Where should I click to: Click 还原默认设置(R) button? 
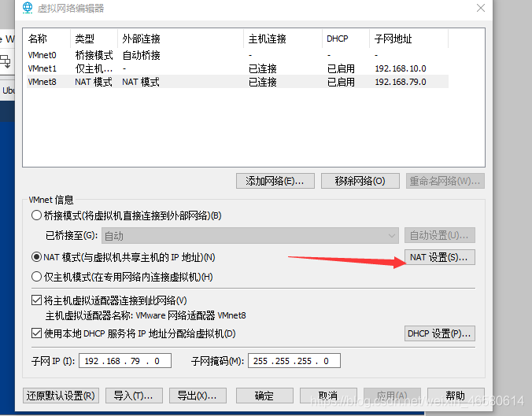pos(61,396)
